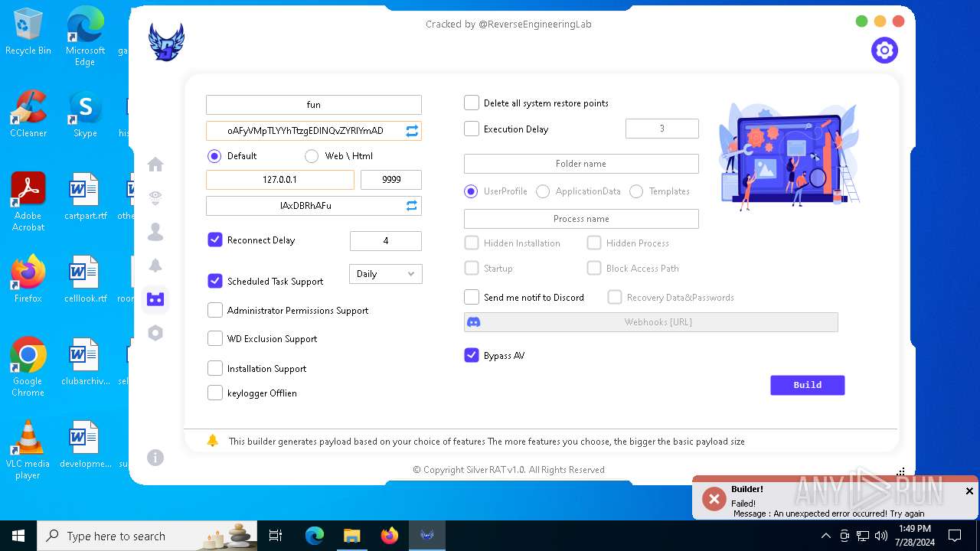Open the hexagon settings sidebar icon
This screenshot has width=980, height=551.
point(155,333)
